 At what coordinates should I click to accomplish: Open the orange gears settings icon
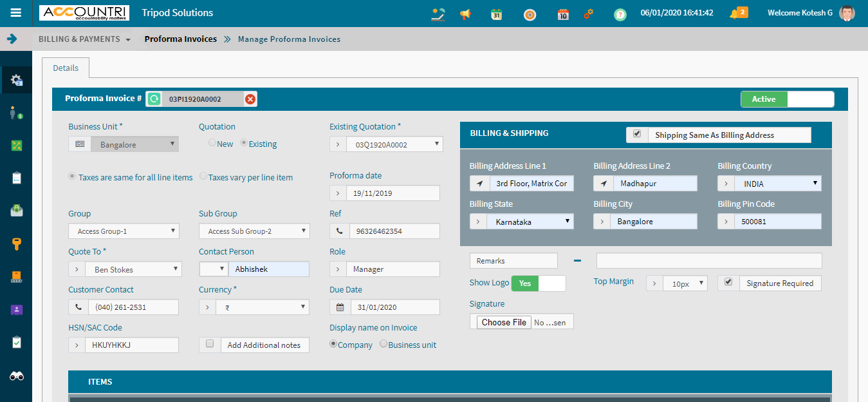point(588,14)
